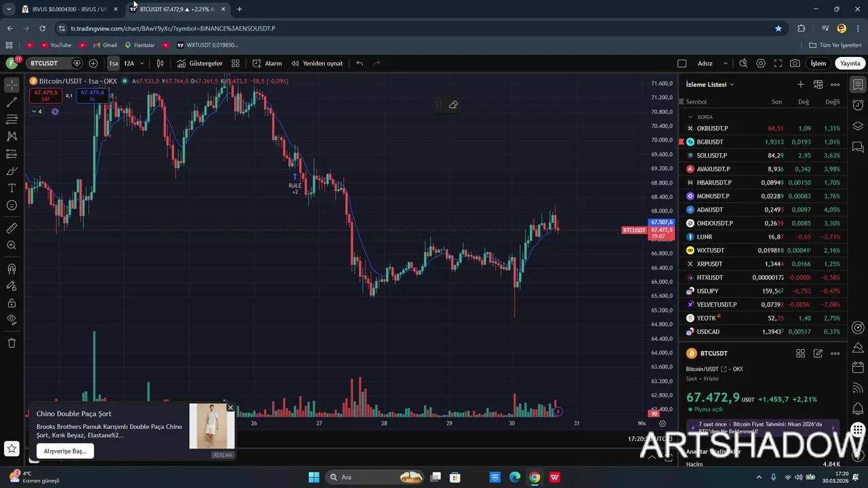Expand the İzleme Listesi dropdown

pos(710,85)
